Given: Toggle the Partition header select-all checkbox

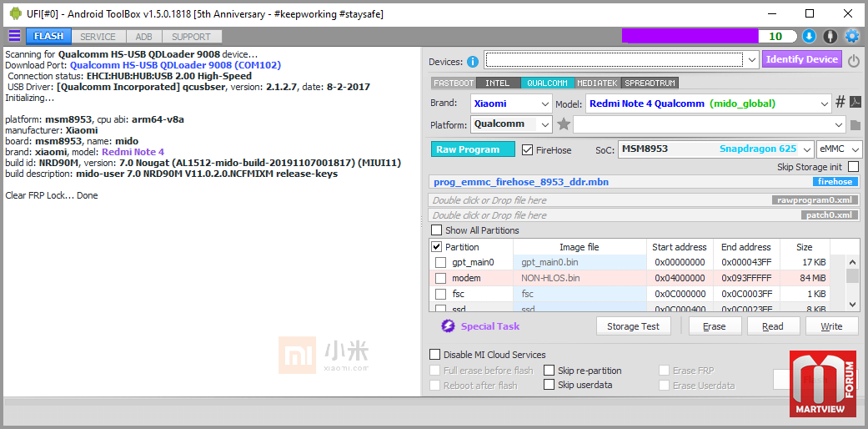Looking at the screenshot, I should (436, 247).
